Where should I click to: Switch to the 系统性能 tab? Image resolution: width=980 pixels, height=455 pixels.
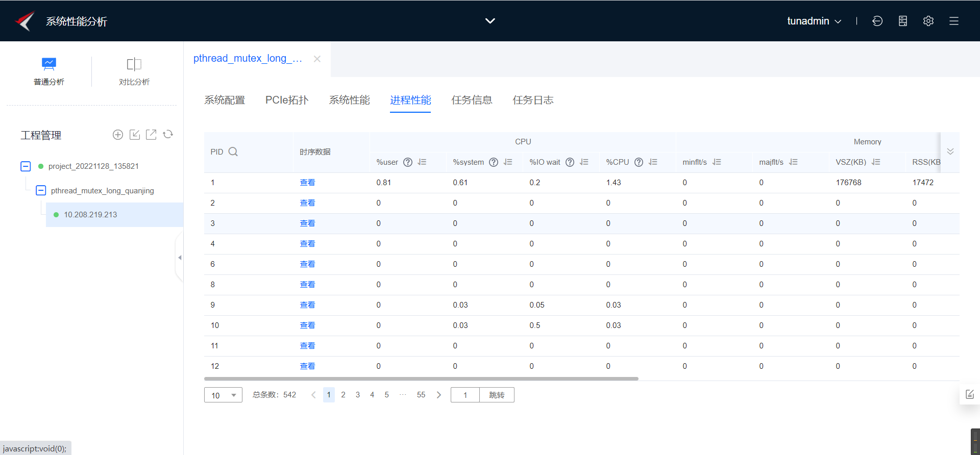click(x=349, y=100)
